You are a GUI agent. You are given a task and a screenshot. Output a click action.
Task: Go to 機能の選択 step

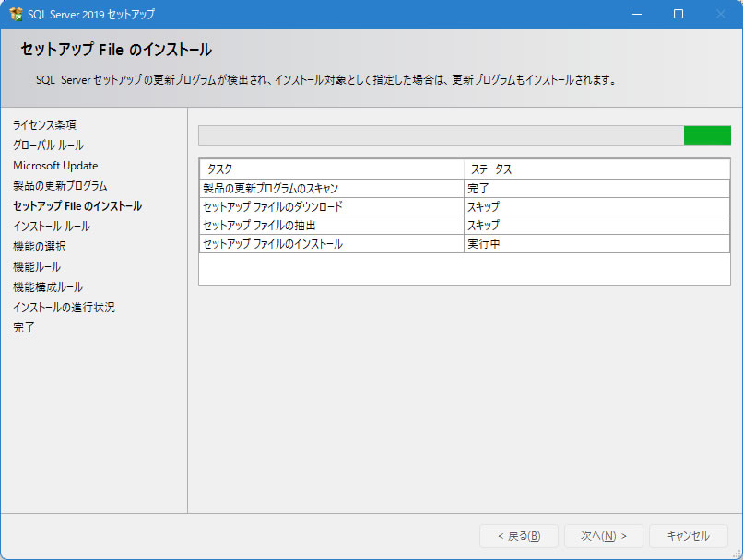40,247
